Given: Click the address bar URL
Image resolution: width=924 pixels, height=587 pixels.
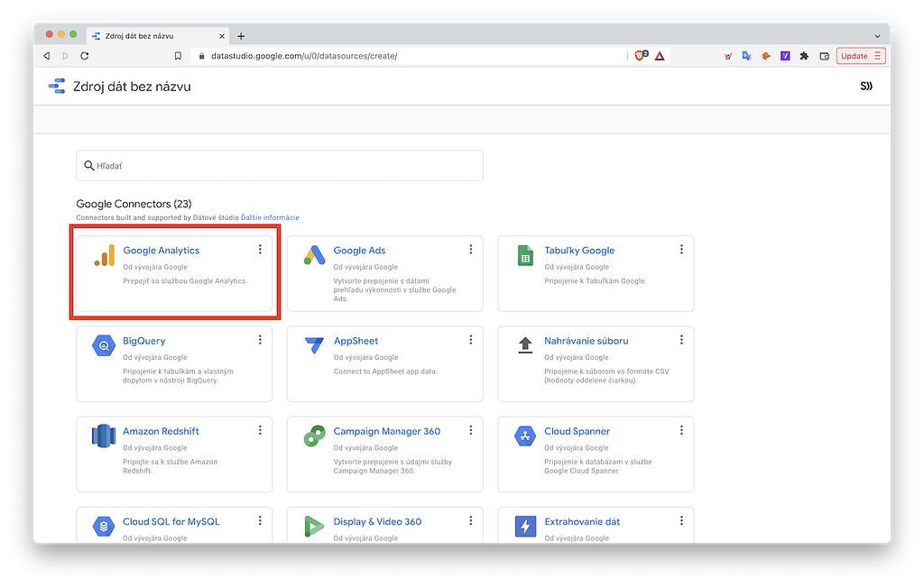Looking at the screenshot, I should pyautogui.click(x=304, y=56).
